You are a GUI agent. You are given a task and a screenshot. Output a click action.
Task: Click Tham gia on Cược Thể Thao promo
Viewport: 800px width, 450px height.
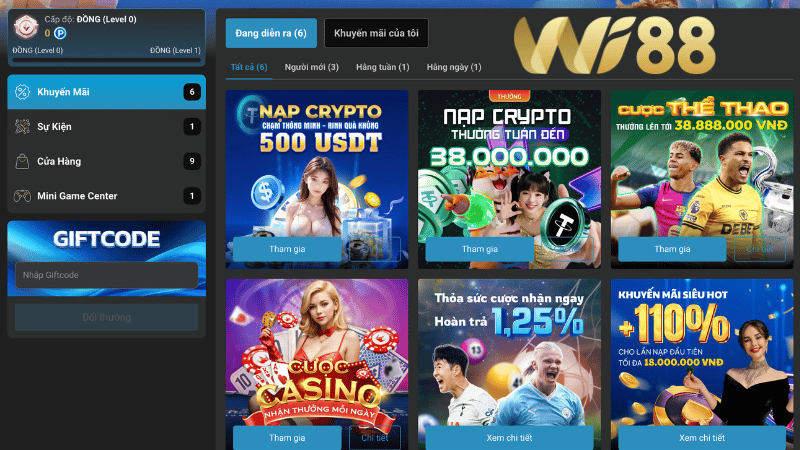pos(672,249)
